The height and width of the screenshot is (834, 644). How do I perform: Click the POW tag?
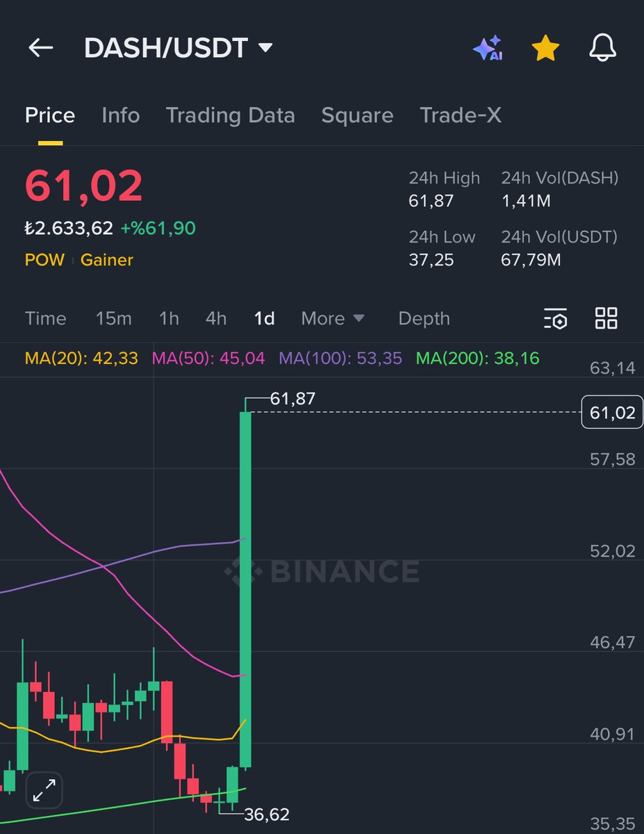[44, 260]
